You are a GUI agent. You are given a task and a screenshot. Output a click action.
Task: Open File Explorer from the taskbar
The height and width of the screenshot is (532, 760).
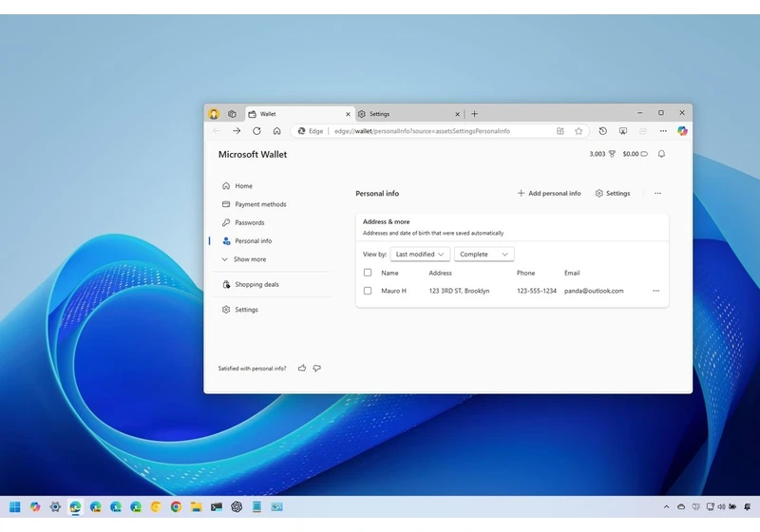[196, 506]
